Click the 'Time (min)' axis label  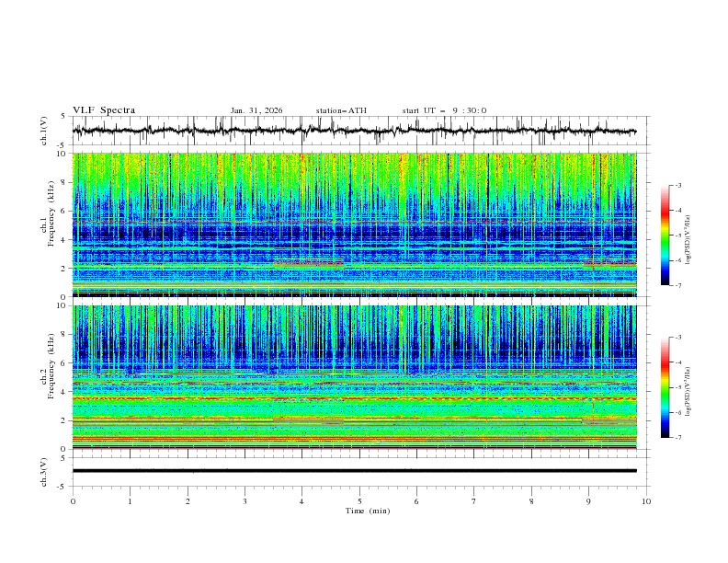coord(368,511)
